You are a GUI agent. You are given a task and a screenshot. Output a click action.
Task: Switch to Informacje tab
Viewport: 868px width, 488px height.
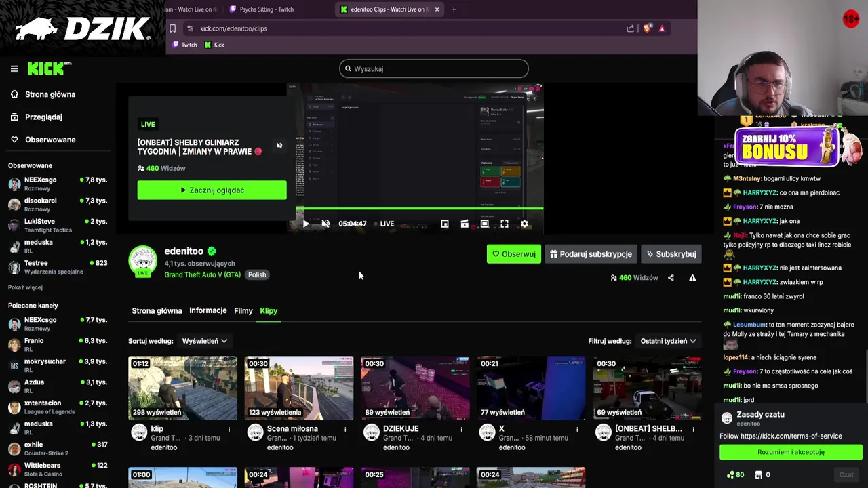point(208,311)
